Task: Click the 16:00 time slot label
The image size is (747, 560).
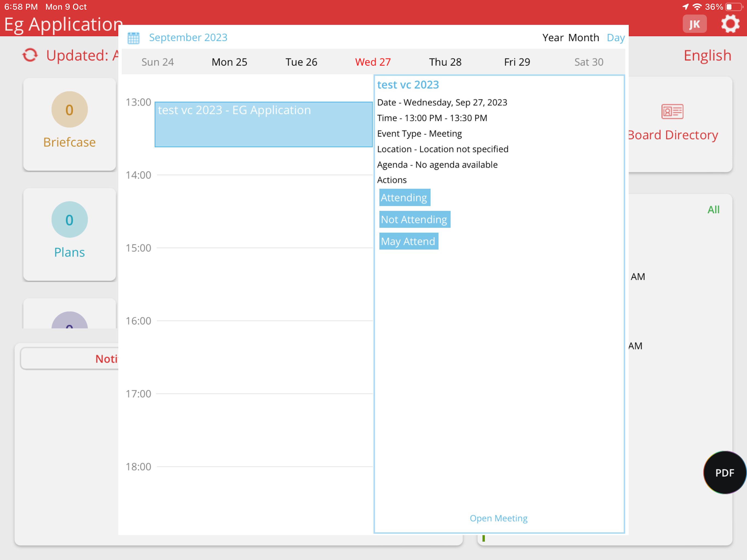Action: [x=138, y=321]
